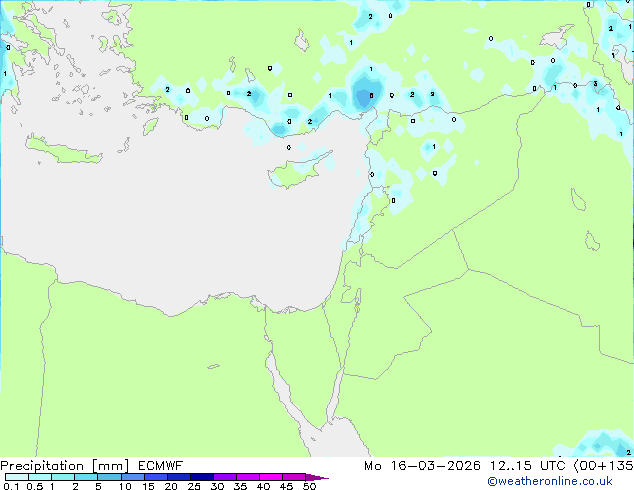Click the "ECMWF" model label

pos(161,466)
